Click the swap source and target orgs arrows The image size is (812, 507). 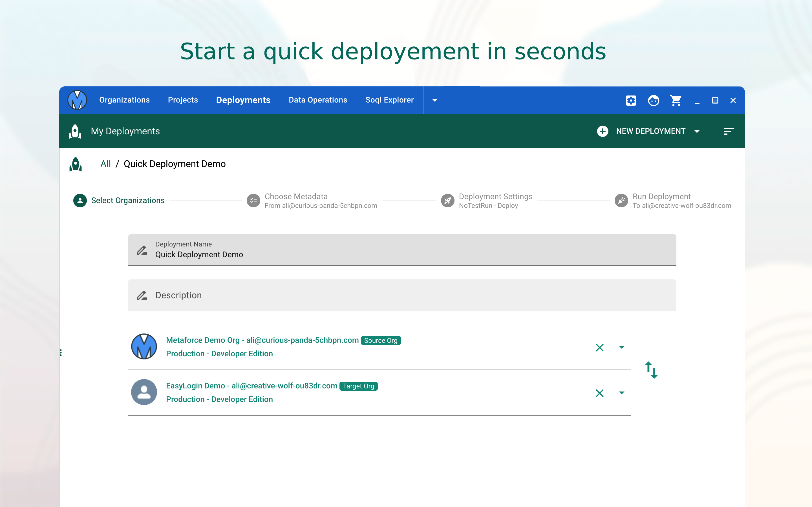point(651,370)
